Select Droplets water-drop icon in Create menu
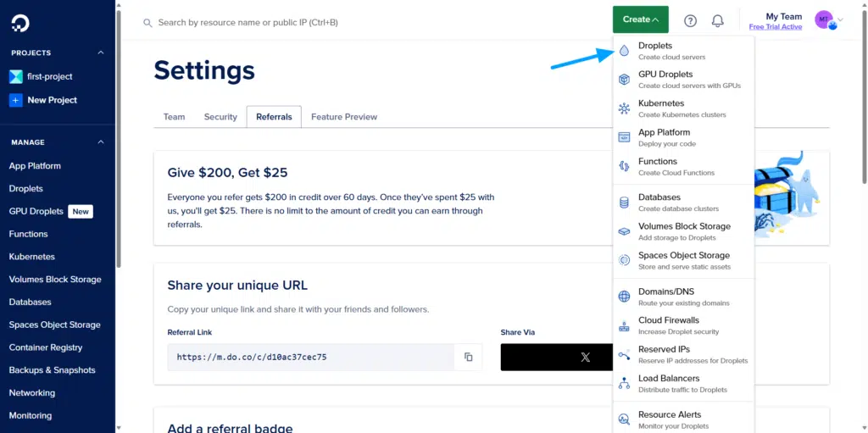This screenshot has height=433, width=868. (624, 51)
